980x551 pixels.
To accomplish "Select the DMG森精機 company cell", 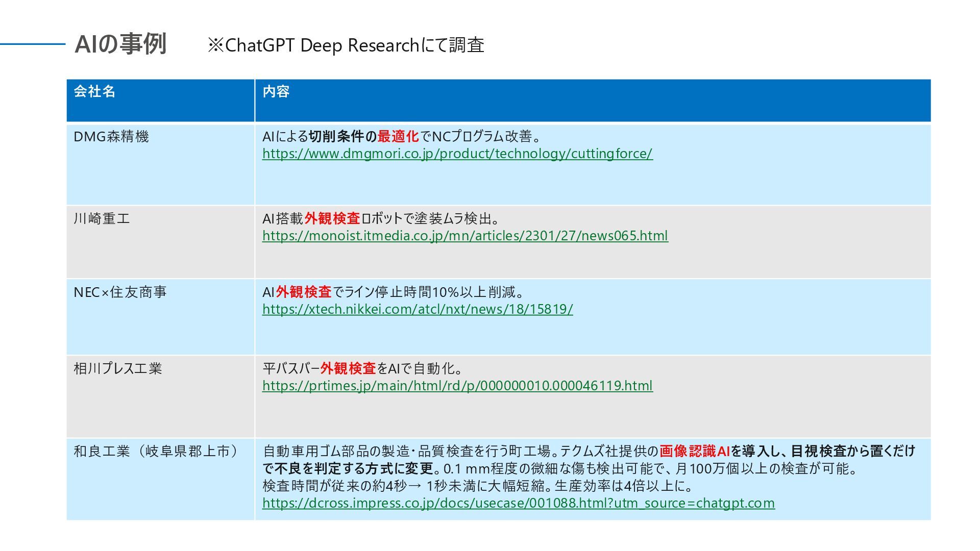I will pos(111,137).
